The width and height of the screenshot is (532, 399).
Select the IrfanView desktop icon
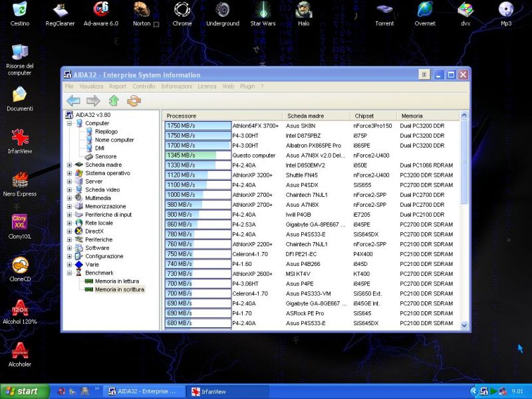point(20,142)
